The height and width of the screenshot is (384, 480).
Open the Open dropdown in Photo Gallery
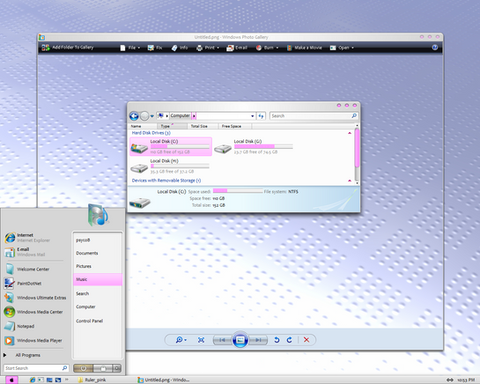(342, 48)
